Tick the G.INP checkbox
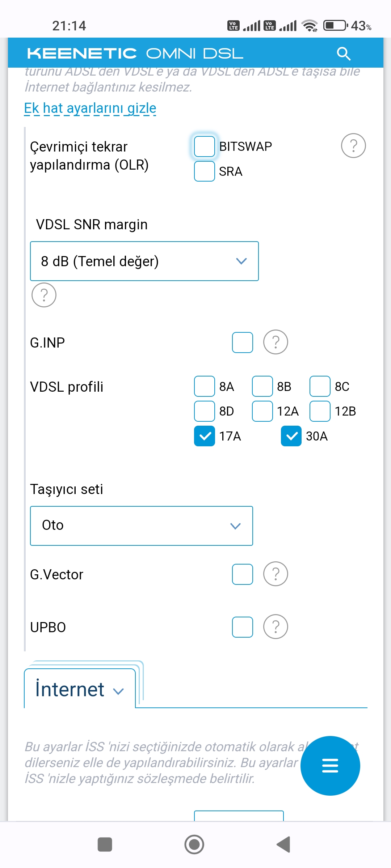The height and width of the screenshot is (868, 391). click(243, 342)
